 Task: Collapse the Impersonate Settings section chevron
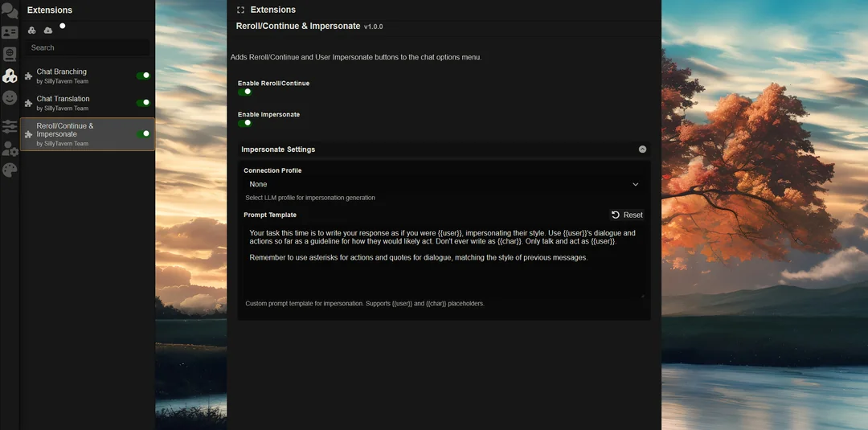click(x=642, y=149)
